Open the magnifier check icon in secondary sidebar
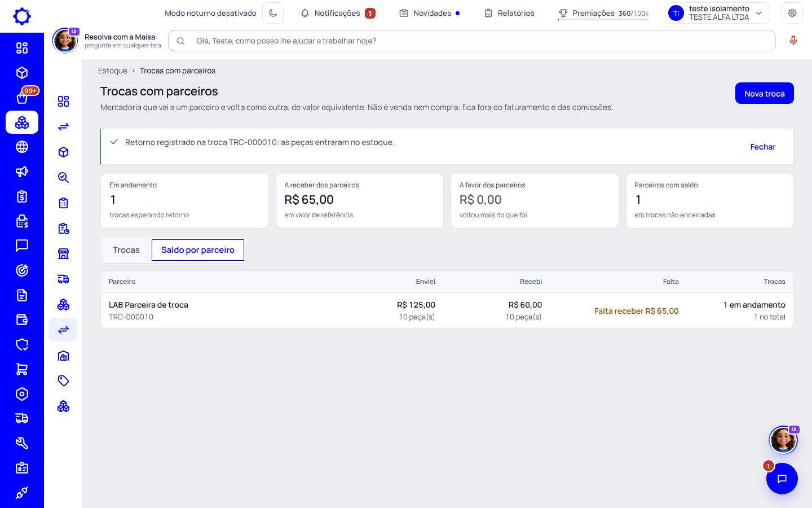Viewport: 812px width, 508px height. tap(63, 178)
